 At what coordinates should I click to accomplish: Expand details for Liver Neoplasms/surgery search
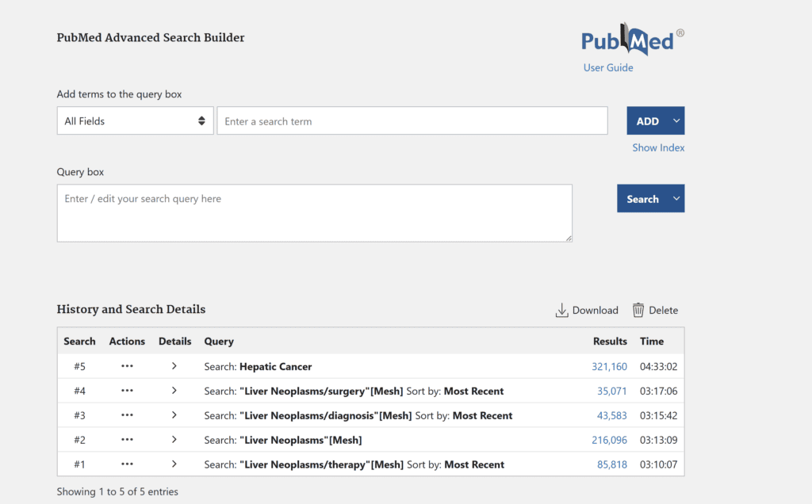pyautogui.click(x=174, y=391)
